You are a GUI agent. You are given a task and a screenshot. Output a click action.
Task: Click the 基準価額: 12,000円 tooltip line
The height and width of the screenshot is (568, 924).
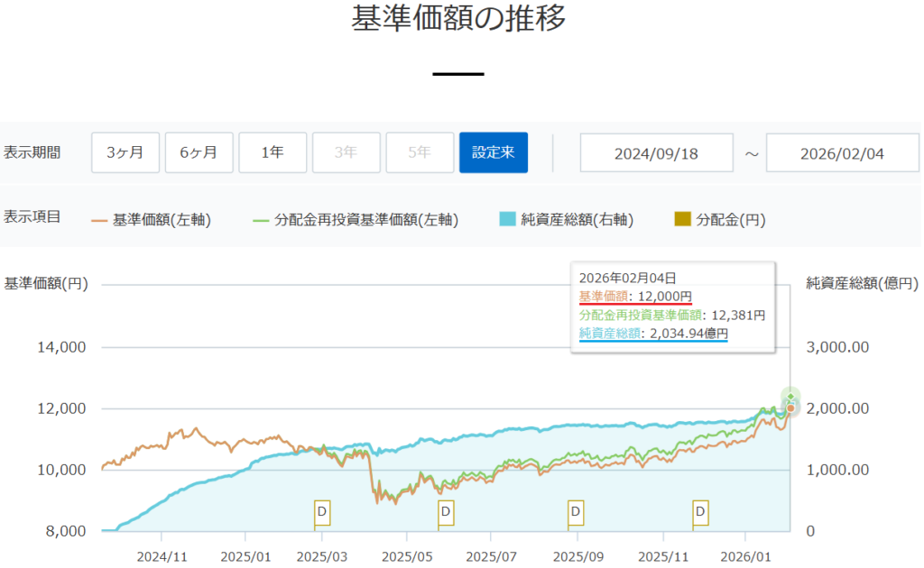click(x=635, y=297)
